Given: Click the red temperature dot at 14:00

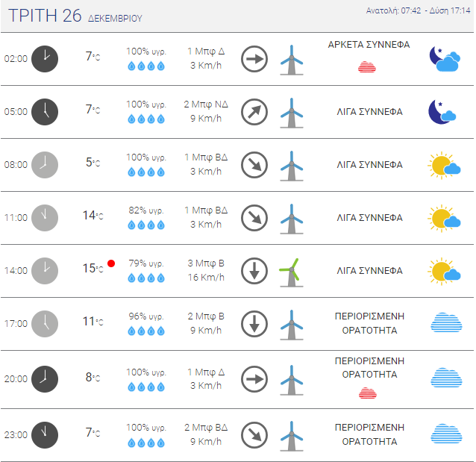Looking at the screenshot, I should pyautogui.click(x=111, y=263).
